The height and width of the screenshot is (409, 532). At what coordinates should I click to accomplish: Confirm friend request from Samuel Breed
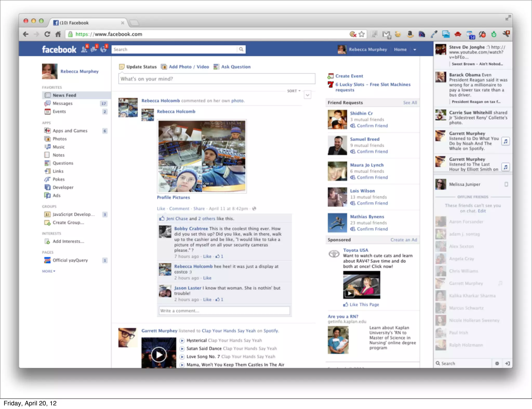point(372,152)
